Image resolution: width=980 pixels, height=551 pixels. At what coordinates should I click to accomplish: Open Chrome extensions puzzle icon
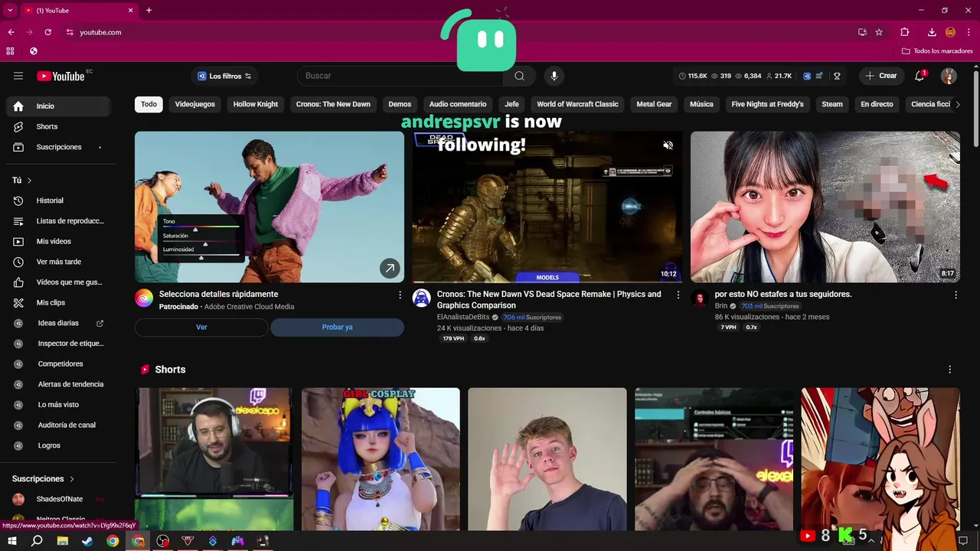pos(904,32)
